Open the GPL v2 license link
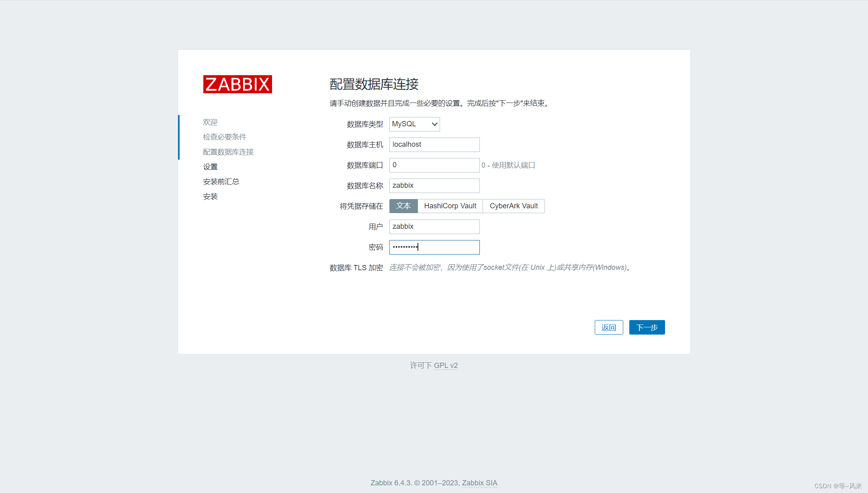Image resolution: width=868 pixels, height=493 pixels. [446, 365]
